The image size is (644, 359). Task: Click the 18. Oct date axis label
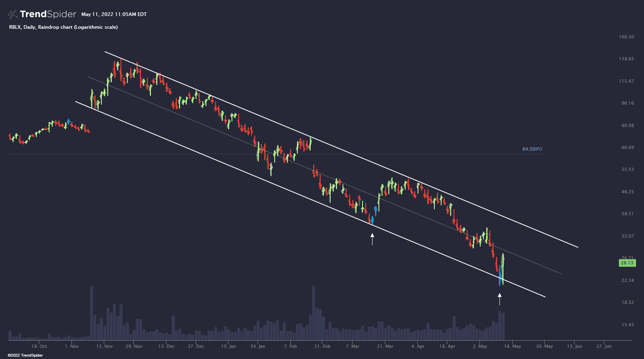[39, 346]
